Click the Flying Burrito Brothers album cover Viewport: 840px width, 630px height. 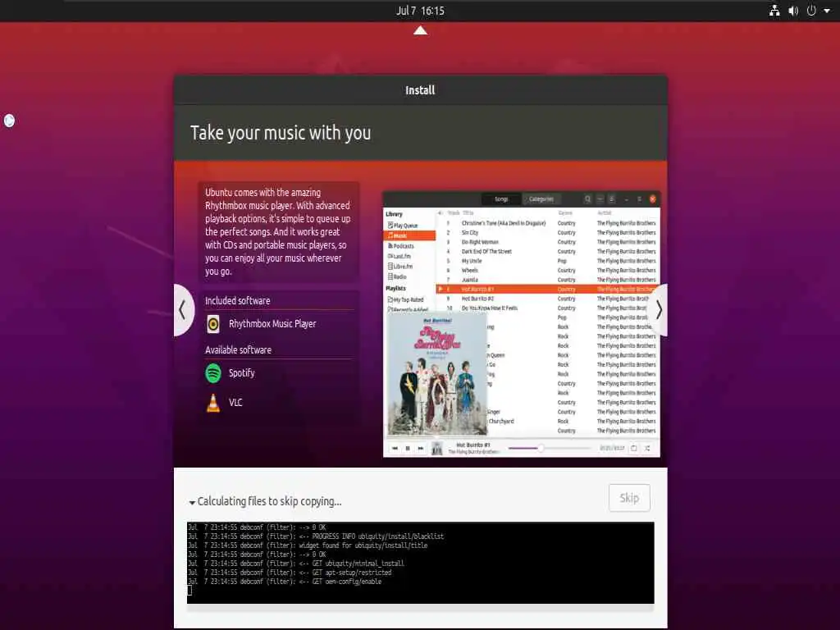(437, 373)
